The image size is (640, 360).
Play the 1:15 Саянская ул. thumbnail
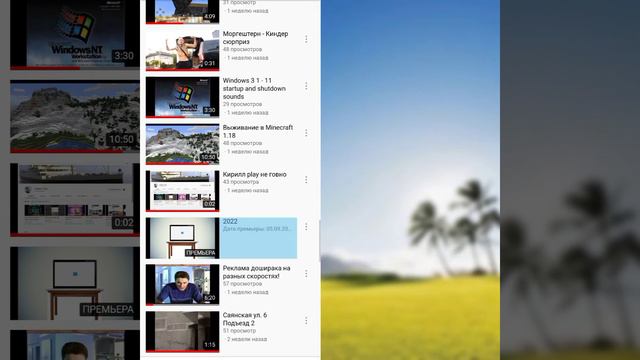point(182,332)
